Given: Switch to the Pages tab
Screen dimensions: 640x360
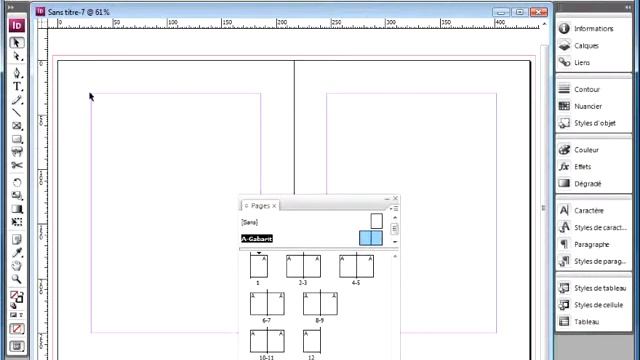Looking at the screenshot, I should 260,206.
